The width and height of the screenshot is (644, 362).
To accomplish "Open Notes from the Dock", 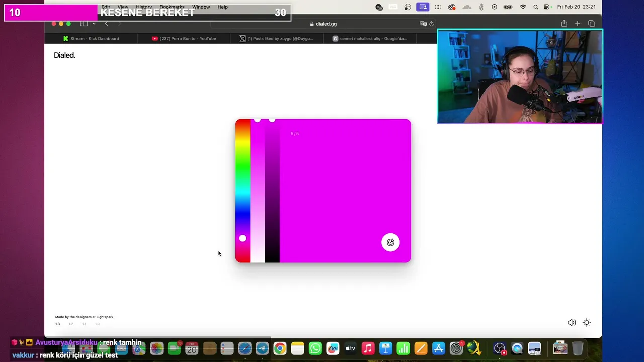I will 297,348.
